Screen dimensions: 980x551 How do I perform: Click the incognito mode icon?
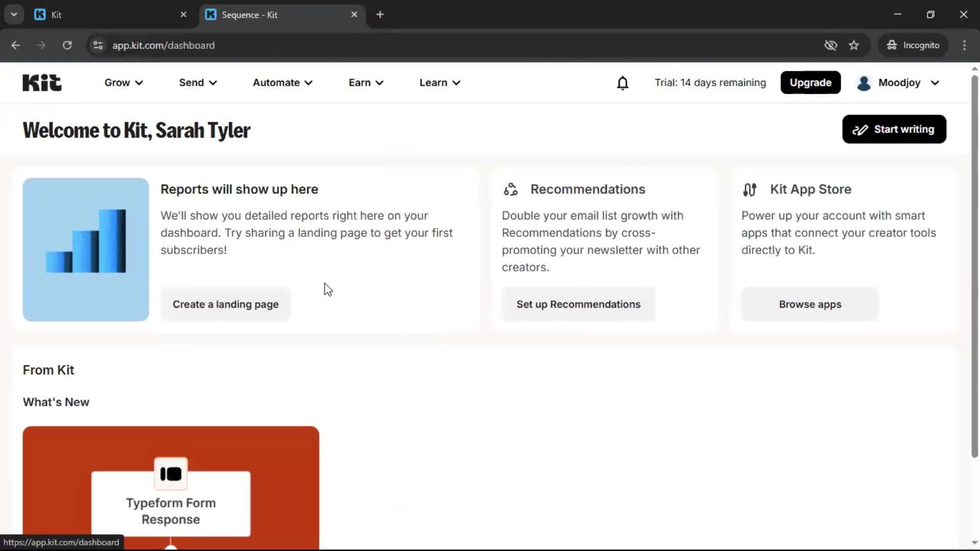891,45
